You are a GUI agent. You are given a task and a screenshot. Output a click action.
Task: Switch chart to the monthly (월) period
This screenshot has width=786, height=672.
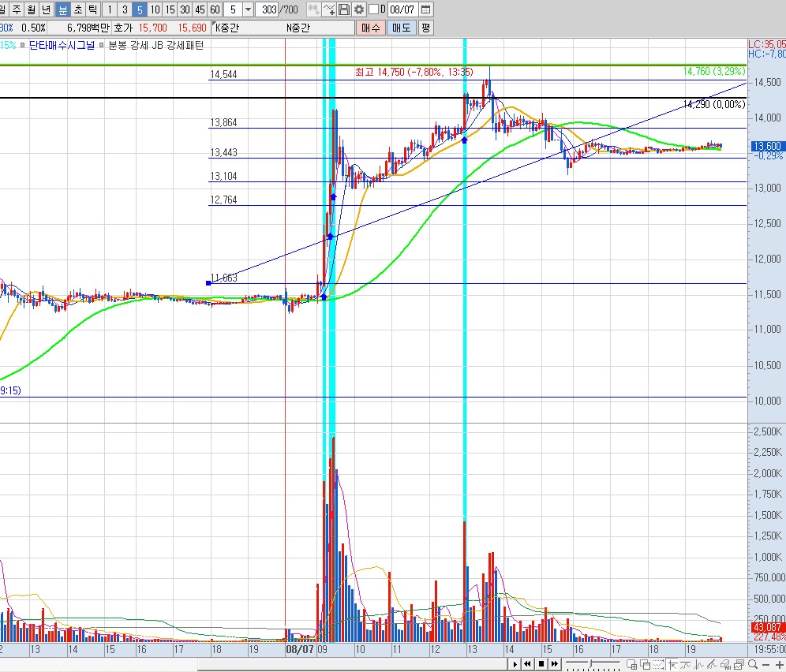coord(32,9)
